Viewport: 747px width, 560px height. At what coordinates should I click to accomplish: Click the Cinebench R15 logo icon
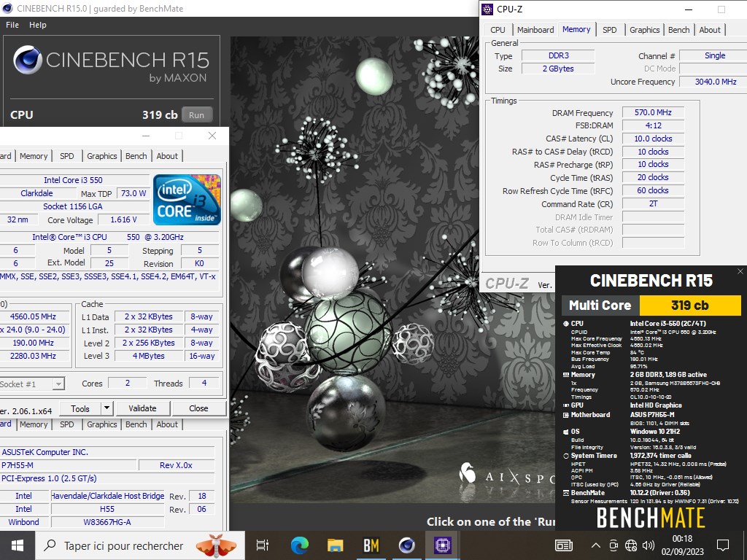point(28,60)
